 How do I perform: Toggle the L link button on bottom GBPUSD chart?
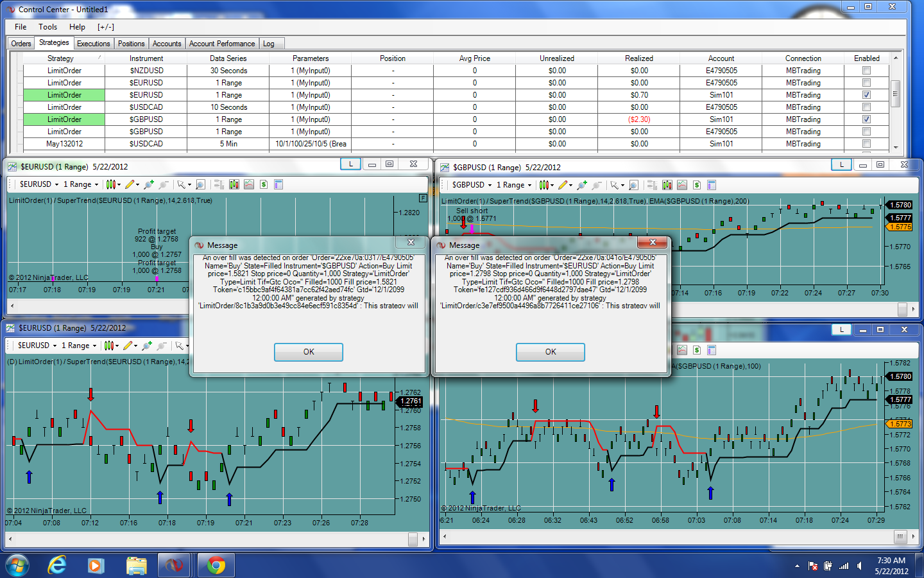pos(842,329)
